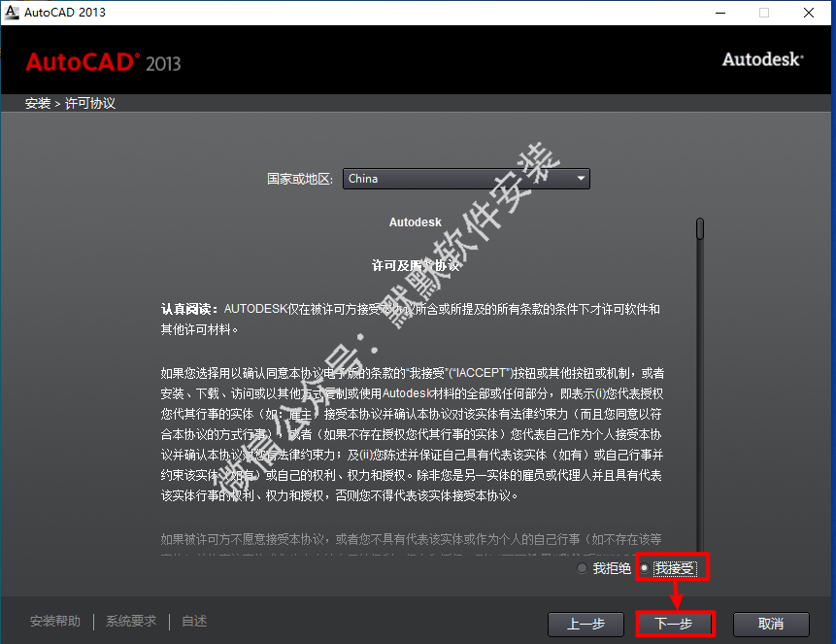Open the 国家或地区 China dropdown

(466, 179)
